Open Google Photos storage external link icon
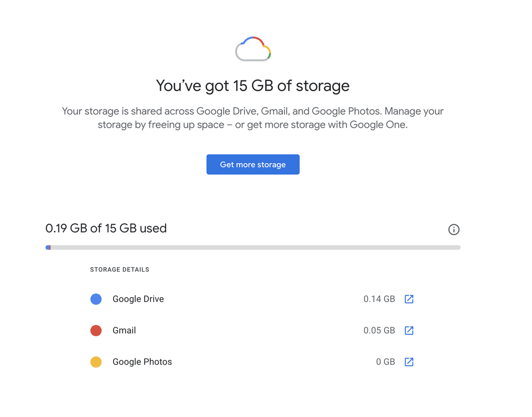This screenshot has width=532, height=417. 409,362
